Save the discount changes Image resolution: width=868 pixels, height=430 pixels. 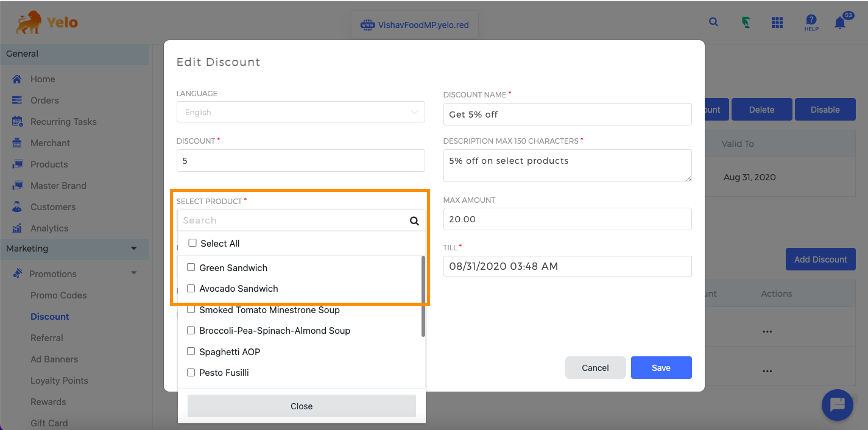point(661,368)
